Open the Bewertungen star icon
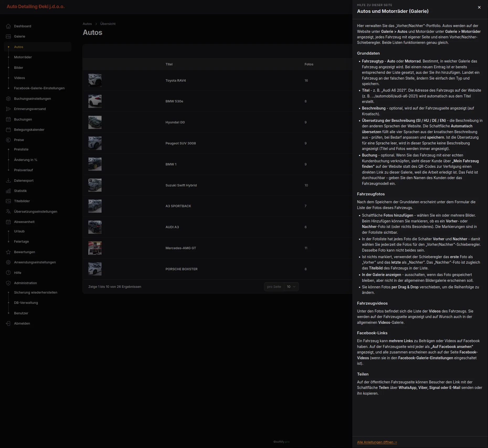 (8, 252)
